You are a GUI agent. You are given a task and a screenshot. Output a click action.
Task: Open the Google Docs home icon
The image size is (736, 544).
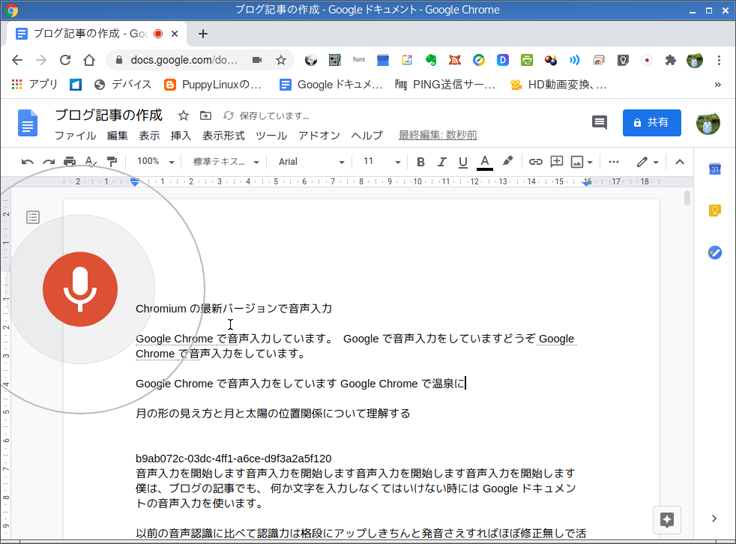[x=28, y=123]
